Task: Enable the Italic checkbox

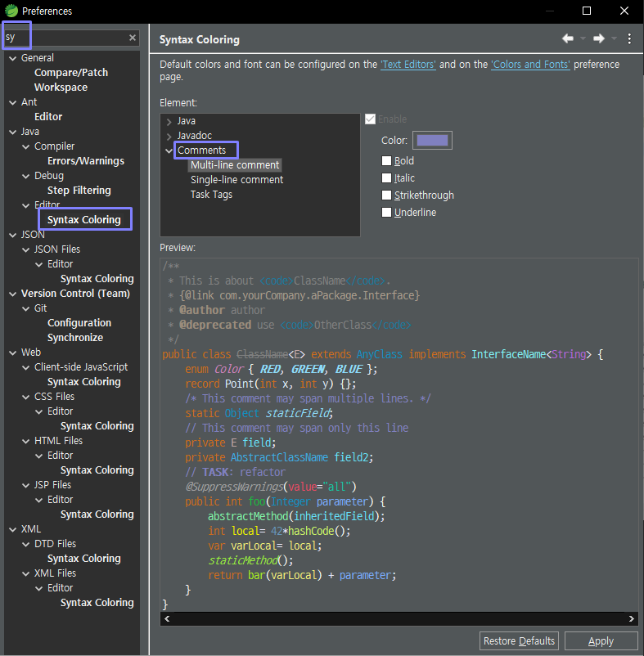Action: (386, 177)
